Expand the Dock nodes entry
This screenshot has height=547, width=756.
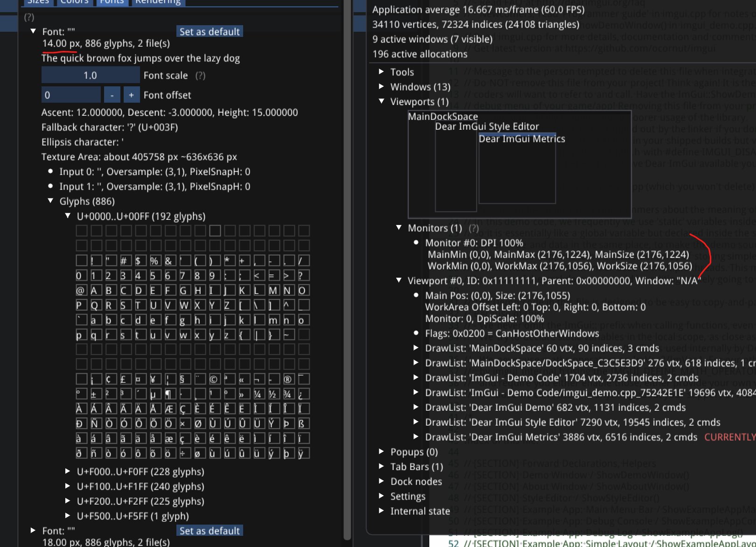(382, 481)
